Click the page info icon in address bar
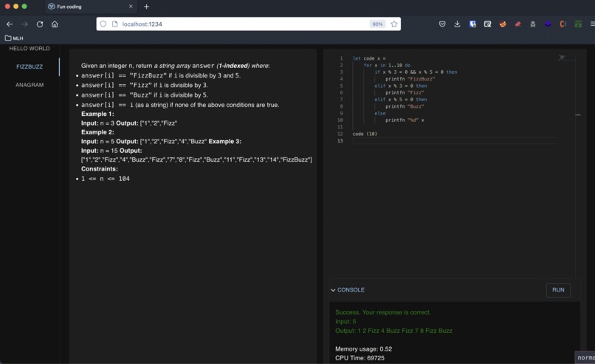This screenshot has width=595, height=364. tap(114, 24)
